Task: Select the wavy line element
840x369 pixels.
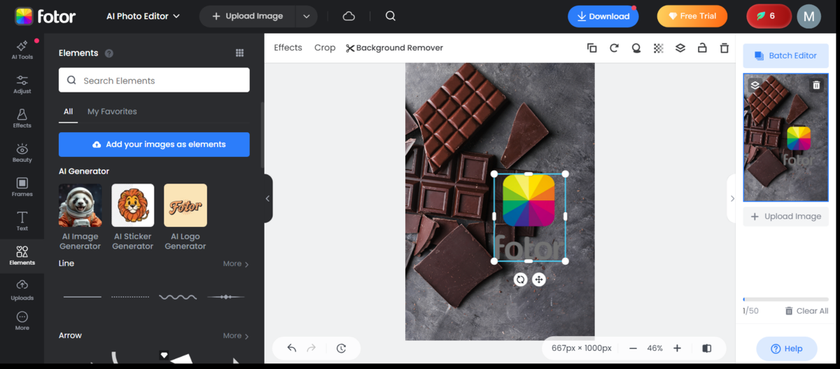Action: tap(178, 297)
